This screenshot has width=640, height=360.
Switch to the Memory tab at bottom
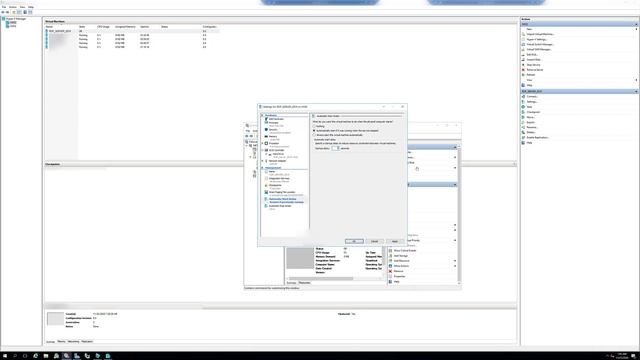tap(62, 341)
